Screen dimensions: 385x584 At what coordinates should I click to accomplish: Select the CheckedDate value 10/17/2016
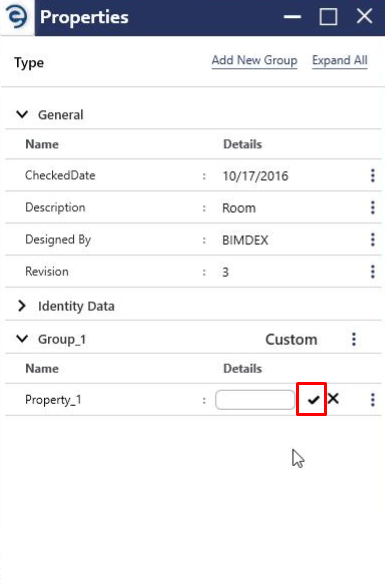click(255, 176)
